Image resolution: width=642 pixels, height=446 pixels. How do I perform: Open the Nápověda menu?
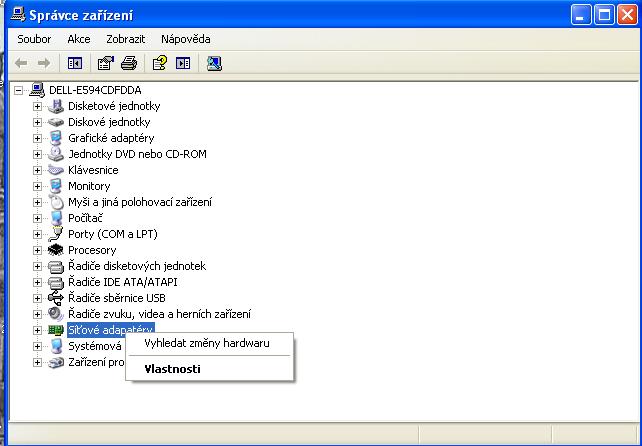pos(185,39)
